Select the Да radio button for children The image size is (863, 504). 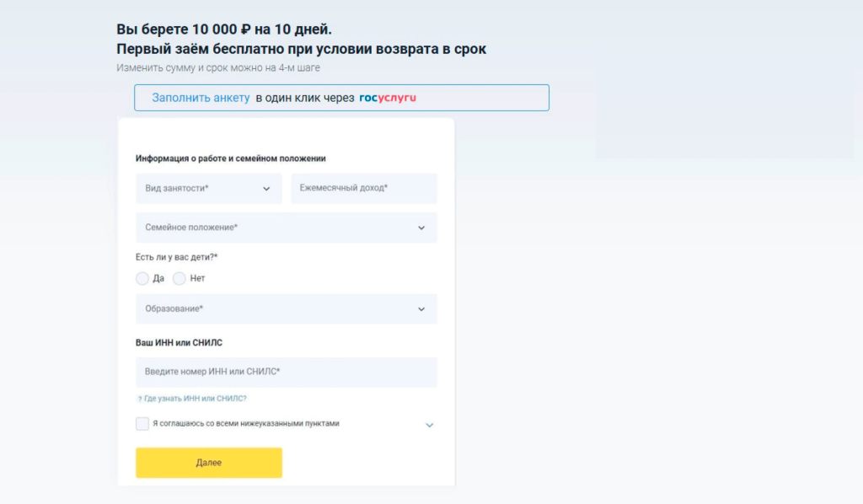click(x=142, y=278)
